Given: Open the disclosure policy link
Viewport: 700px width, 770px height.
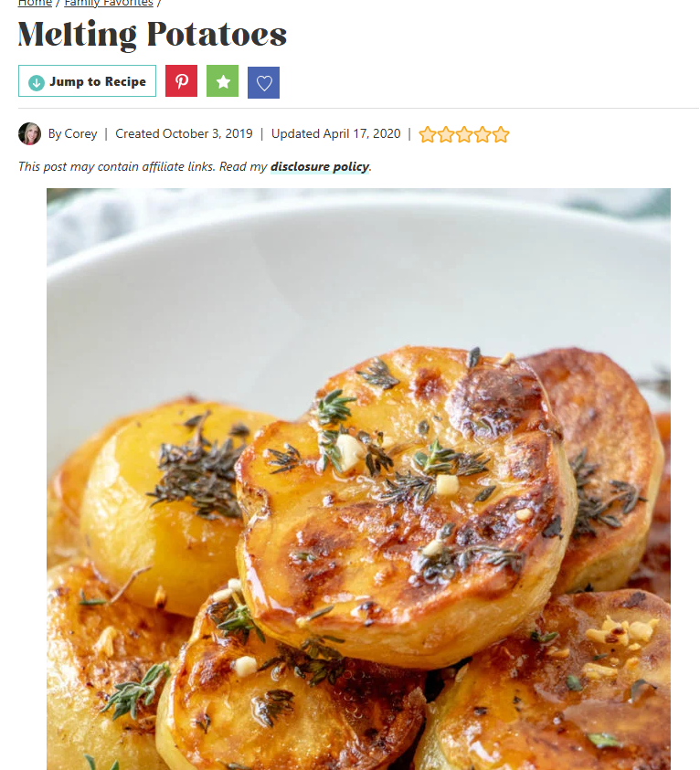Looking at the screenshot, I should click(320, 167).
